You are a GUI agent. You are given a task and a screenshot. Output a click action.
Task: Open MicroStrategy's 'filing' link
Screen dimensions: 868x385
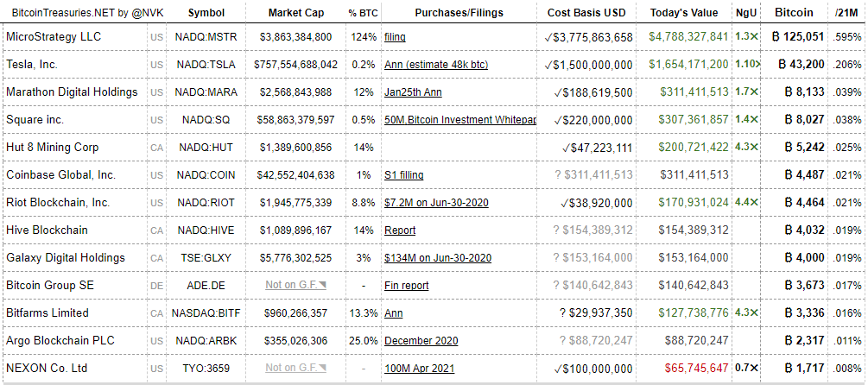395,37
